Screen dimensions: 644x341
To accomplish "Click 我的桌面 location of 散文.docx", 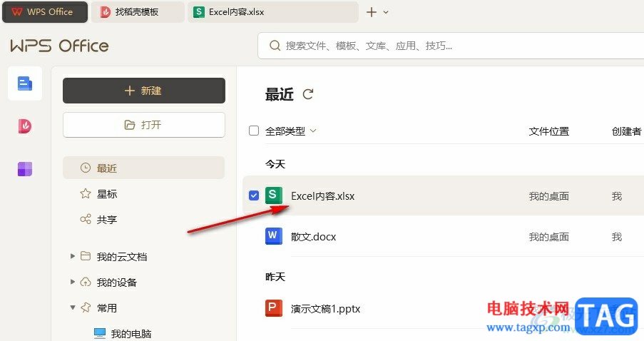I will tap(548, 237).
